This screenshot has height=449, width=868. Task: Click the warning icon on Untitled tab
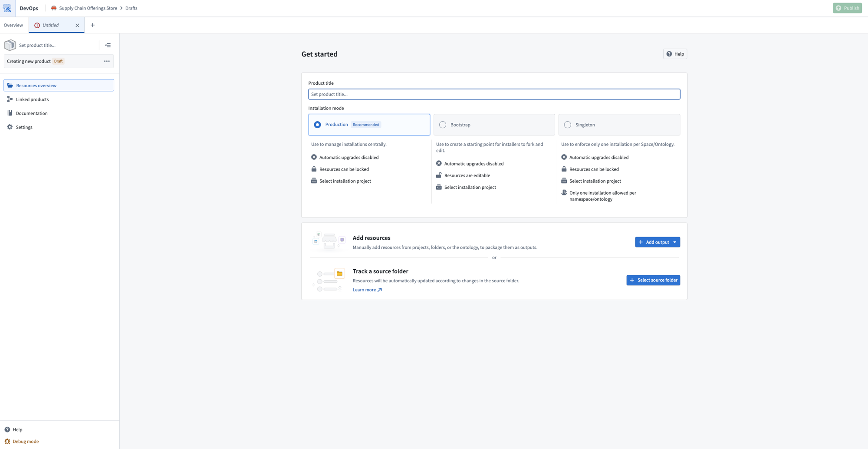37,25
